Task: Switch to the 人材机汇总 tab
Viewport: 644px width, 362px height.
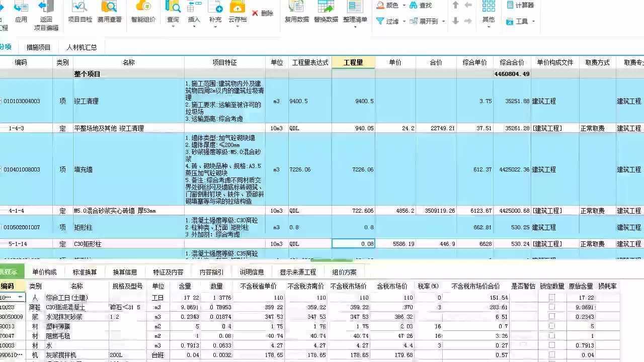Action: point(82,47)
